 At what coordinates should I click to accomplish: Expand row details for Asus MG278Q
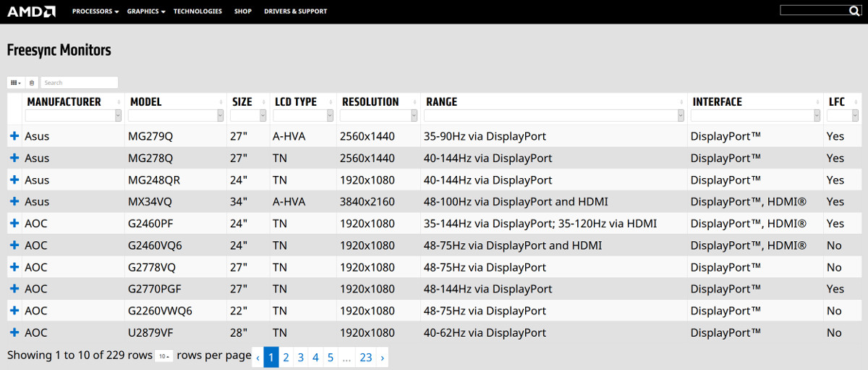pyautogui.click(x=14, y=158)
